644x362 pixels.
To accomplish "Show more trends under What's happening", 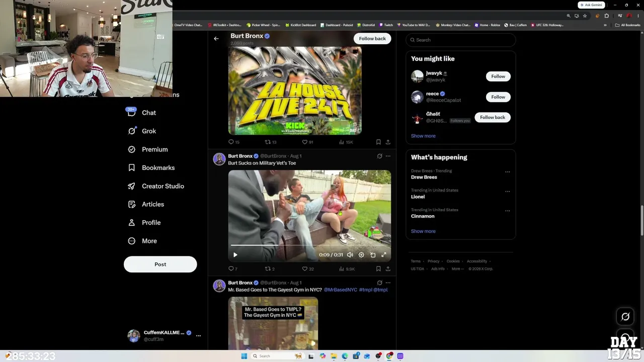I will [x=423, y=231].
